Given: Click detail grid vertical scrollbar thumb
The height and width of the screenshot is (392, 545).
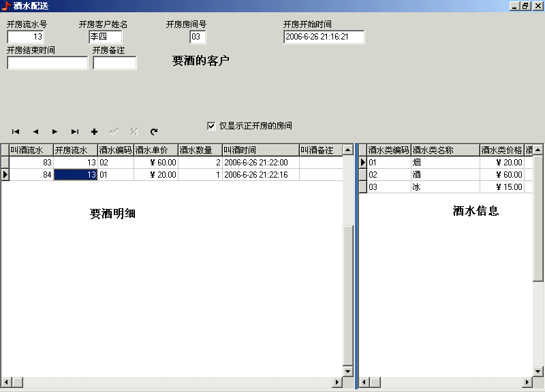Looking at the screenshot, I should click(347, 295).
